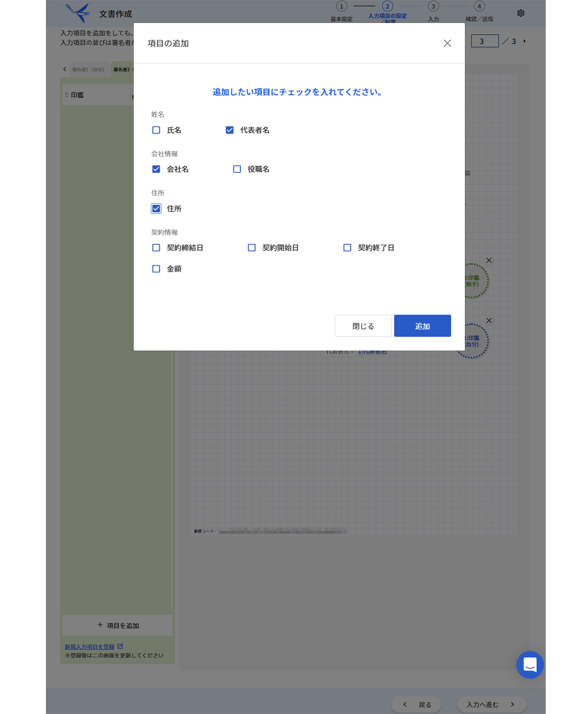Click the 印鑑 item in the left panel
This screenshot has width=588, height=714.
(x=98, y=95)
